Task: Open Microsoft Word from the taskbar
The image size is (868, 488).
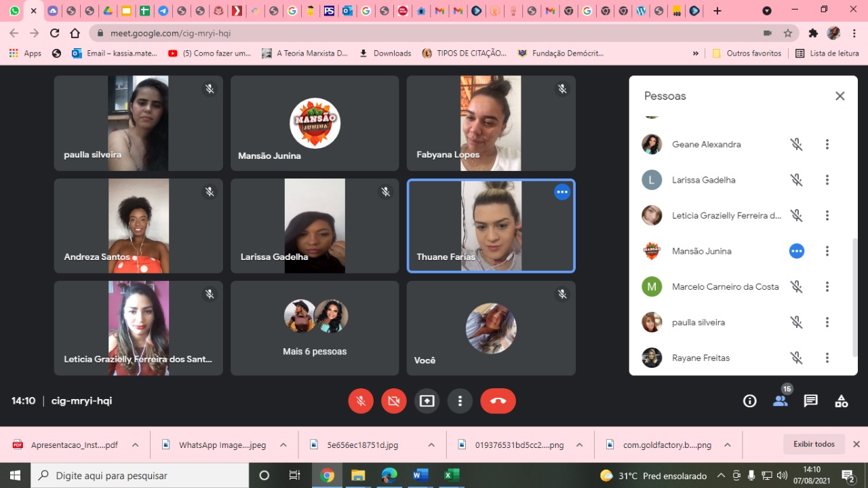Action: tap(420, 475)
